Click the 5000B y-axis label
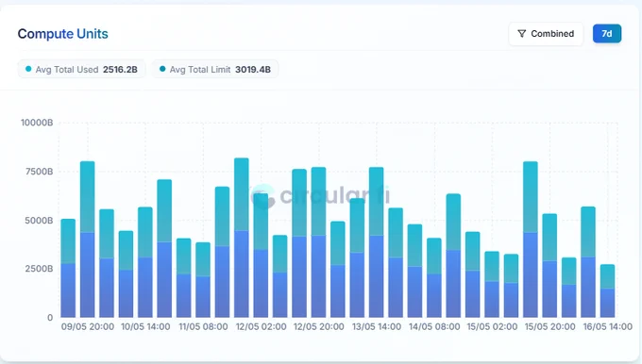642x364 pixels. 40,221
